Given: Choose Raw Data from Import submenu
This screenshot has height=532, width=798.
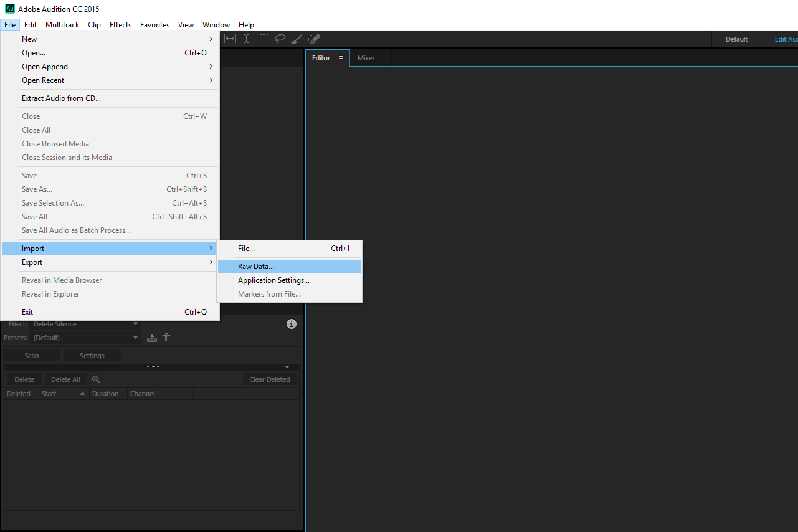Looking at the screenshot, I should coord(289,267).
